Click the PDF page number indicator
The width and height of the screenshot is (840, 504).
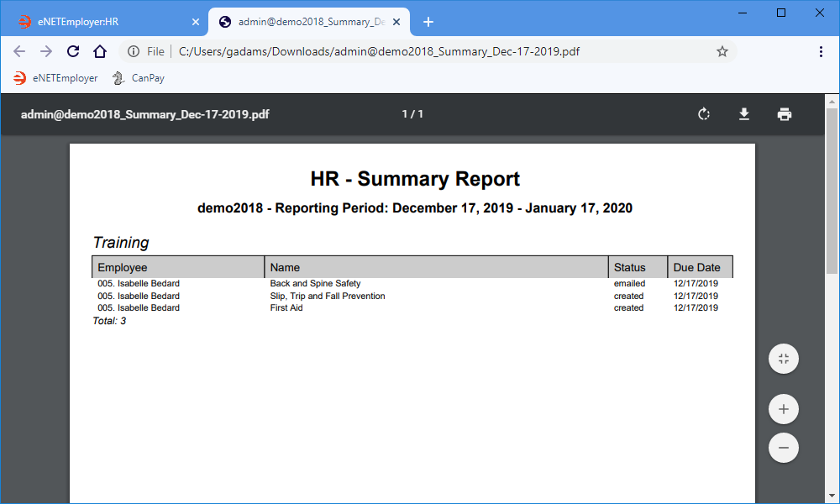tap(412, 114)
